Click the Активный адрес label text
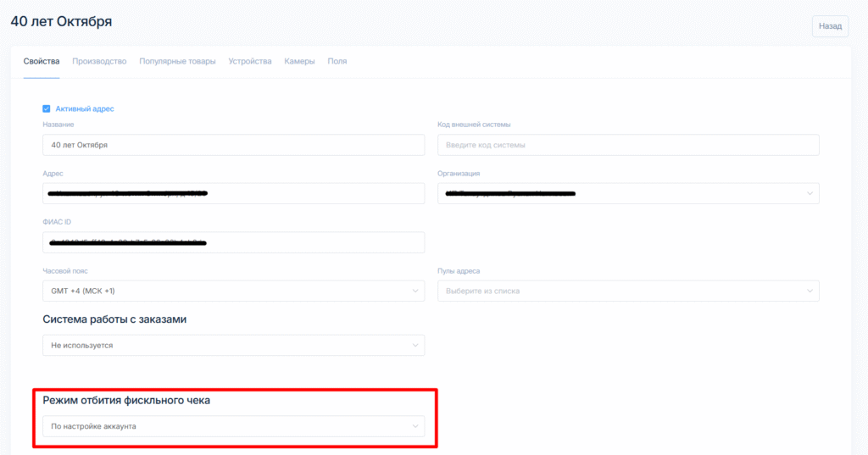Viewport: 868px width, 455px height. point(85,108)
